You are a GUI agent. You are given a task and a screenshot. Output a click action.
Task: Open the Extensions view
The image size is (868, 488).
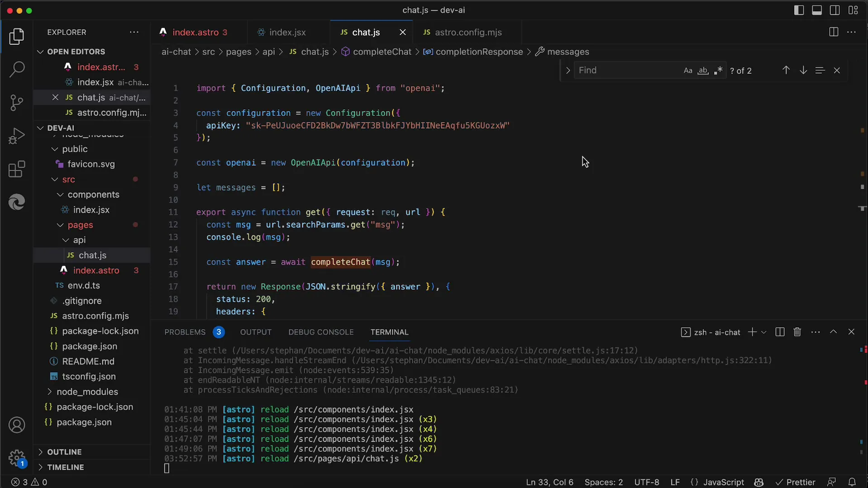click(x=17, y=169)
